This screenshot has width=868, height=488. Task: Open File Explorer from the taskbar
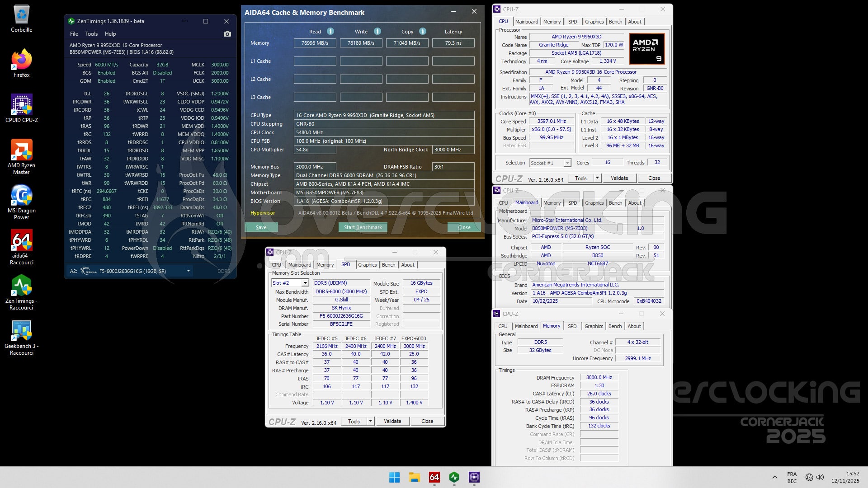click(x=414, y=477)
